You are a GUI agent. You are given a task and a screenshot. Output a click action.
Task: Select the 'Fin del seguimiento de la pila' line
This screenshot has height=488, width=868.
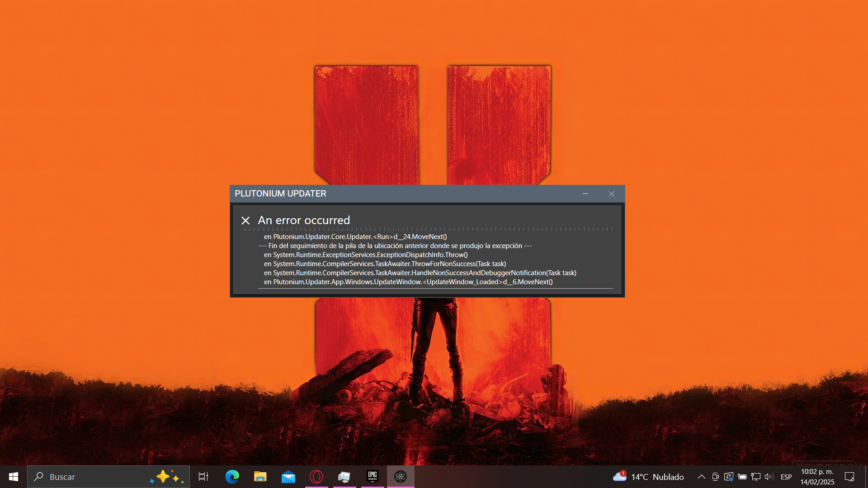pyautogui.click(x=395, y=246)
